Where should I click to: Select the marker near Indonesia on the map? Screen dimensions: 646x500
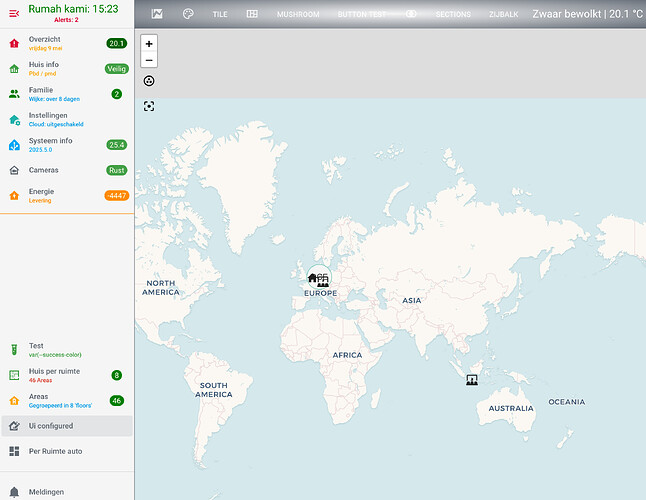(470, 380)
